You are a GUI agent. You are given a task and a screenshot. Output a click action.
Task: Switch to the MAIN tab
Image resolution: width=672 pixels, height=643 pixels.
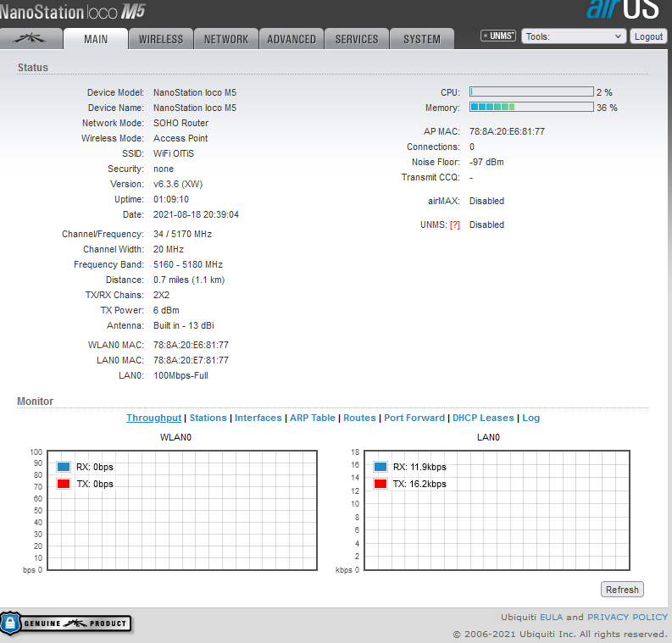point(96,39)
